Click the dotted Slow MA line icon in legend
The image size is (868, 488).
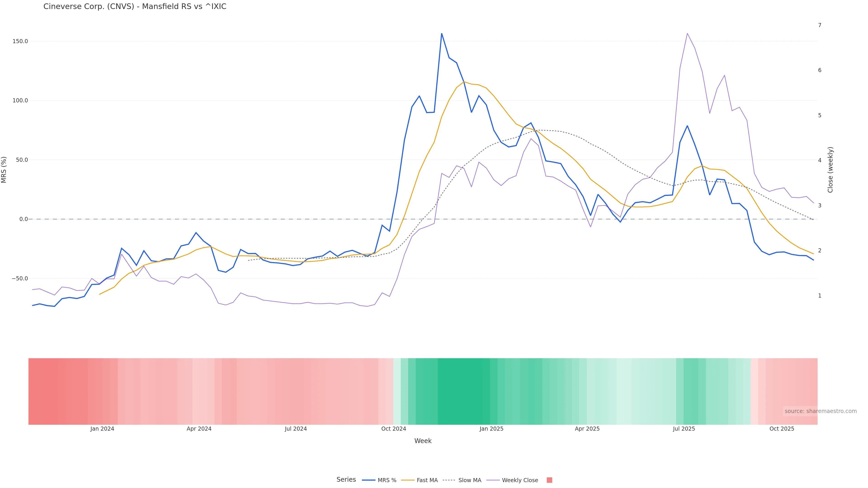coord(449,480)
